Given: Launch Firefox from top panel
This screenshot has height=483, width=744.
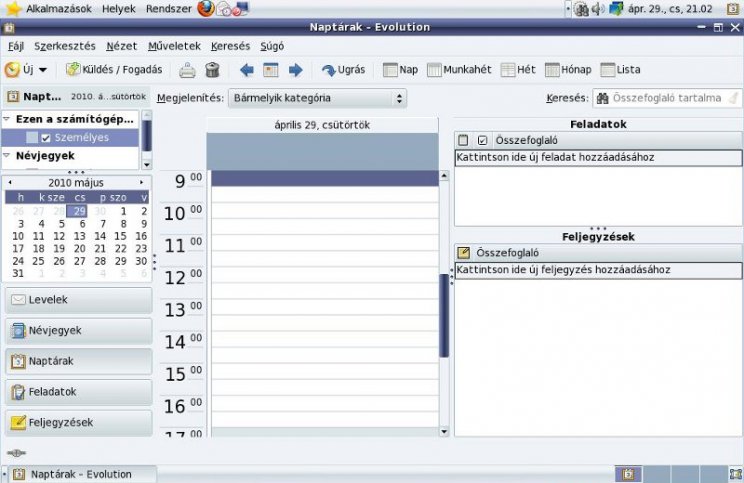Looking at the screenshot, I should [205, 9].
